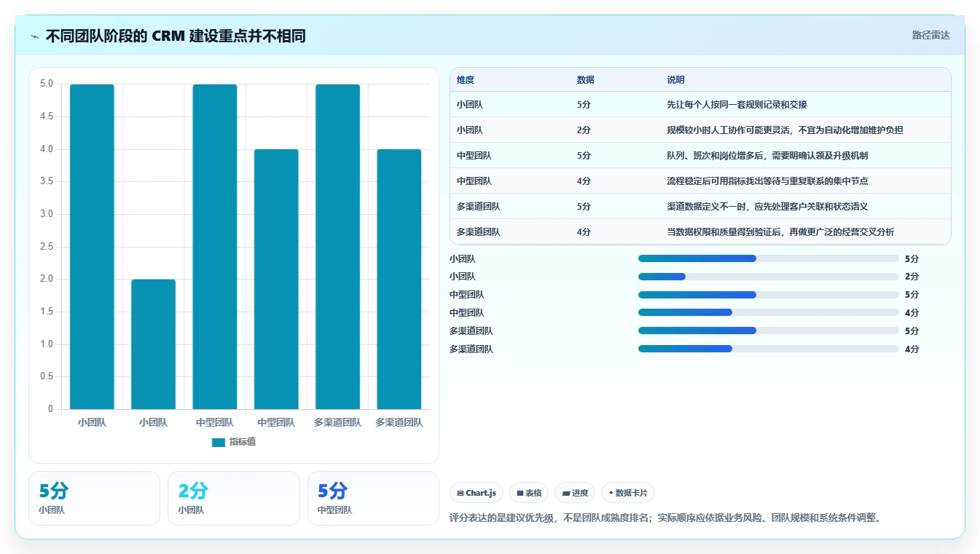
Task: Click the 维度 column header
Action: pos(466,80)
